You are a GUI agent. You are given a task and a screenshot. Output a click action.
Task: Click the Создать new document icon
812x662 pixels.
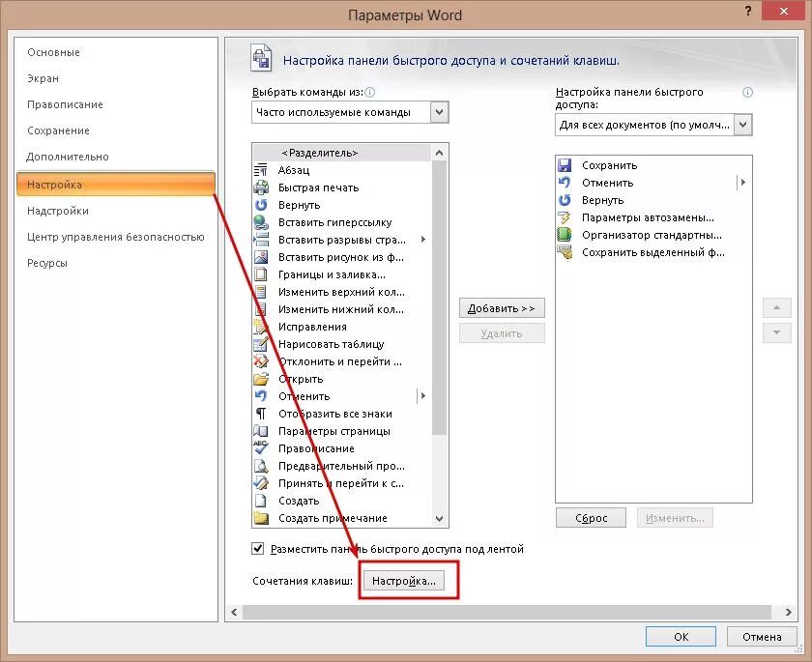tap(260, 501)
